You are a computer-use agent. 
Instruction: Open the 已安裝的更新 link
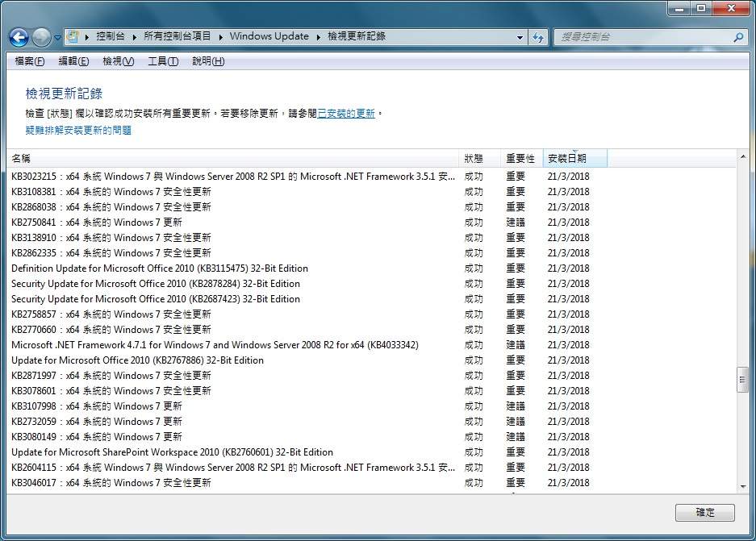(345, 113)
